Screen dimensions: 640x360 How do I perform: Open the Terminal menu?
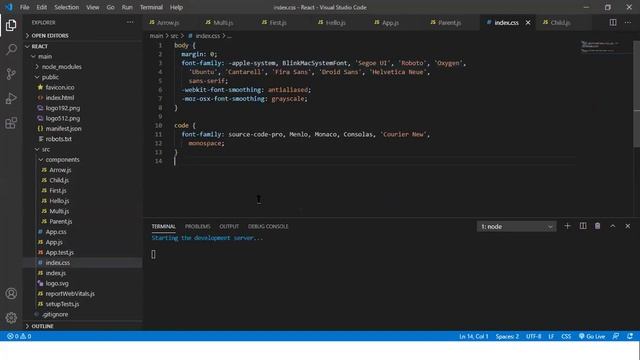[151, 7]
